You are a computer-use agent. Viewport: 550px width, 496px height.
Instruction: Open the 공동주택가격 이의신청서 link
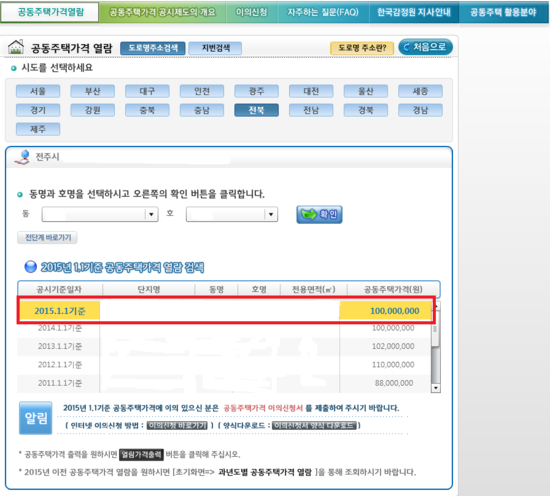click(x=263, y=408)
